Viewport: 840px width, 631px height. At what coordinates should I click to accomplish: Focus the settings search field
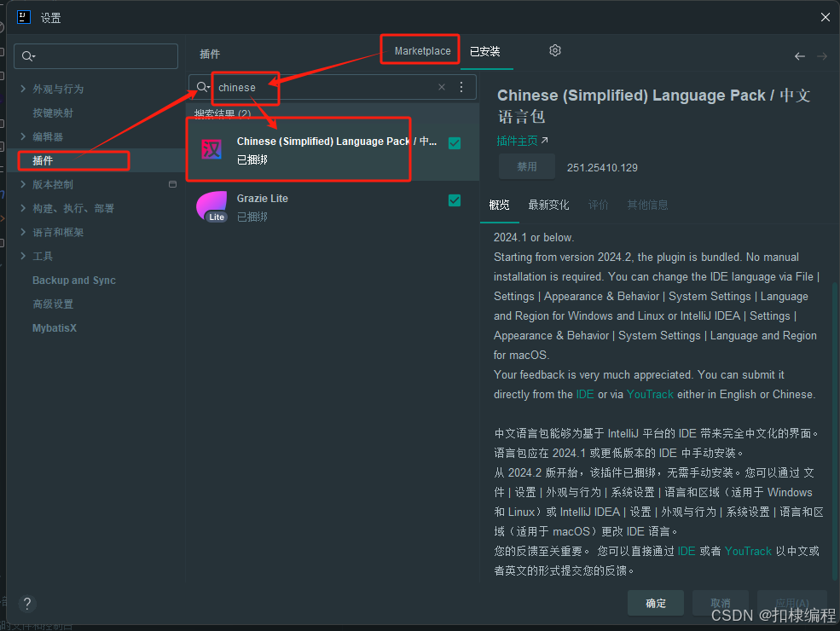pos(96,56)
